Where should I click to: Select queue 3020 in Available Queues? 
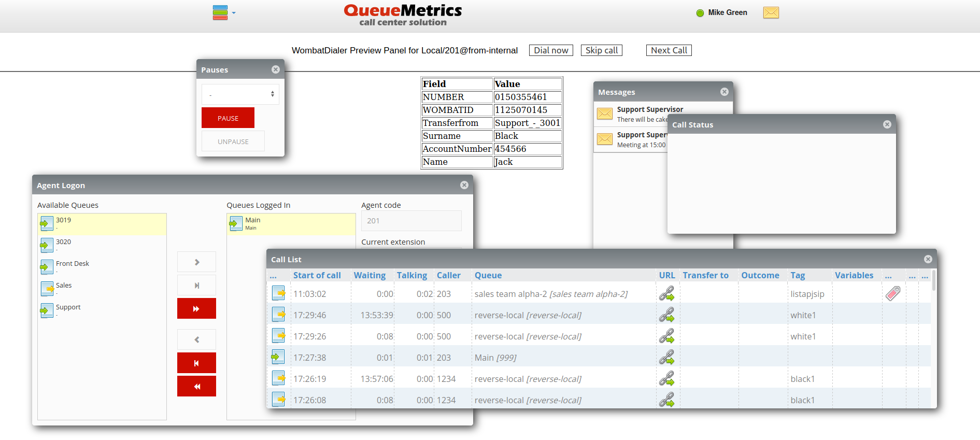coord(102,246)
